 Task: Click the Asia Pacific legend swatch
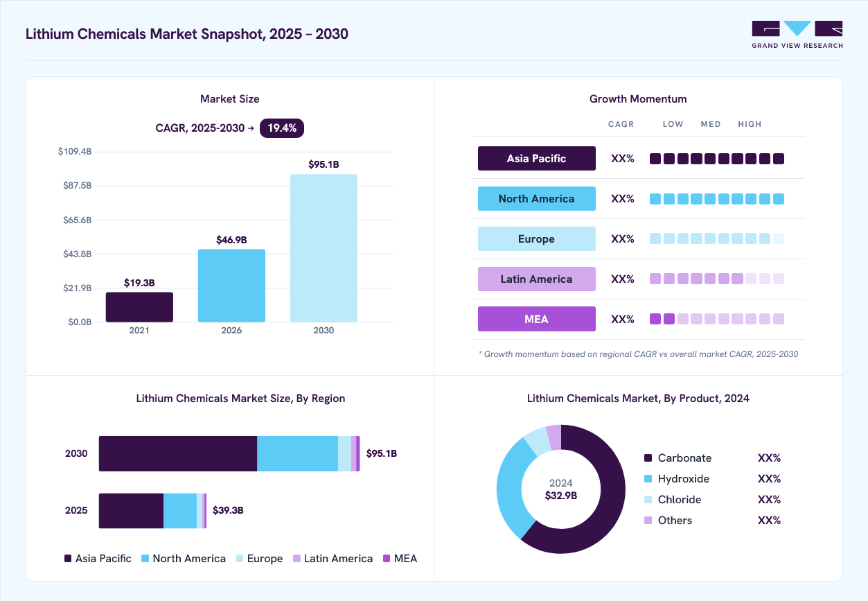(68, 559)
